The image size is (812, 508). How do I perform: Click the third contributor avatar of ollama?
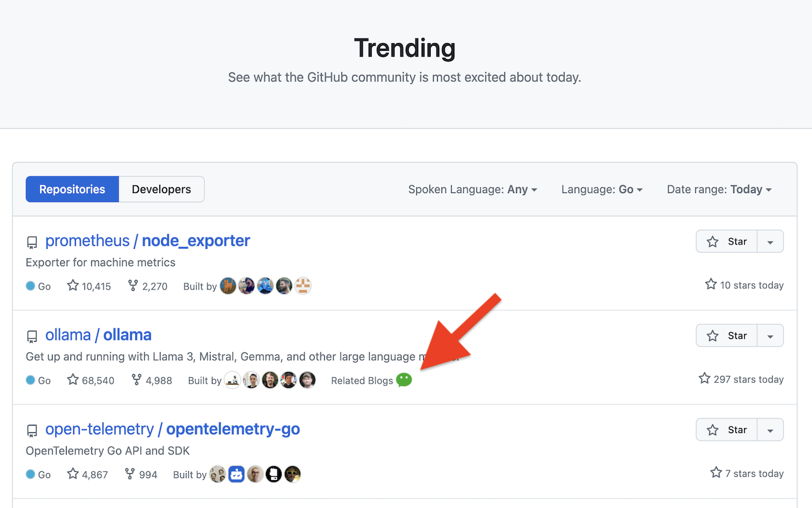point(270,380)
